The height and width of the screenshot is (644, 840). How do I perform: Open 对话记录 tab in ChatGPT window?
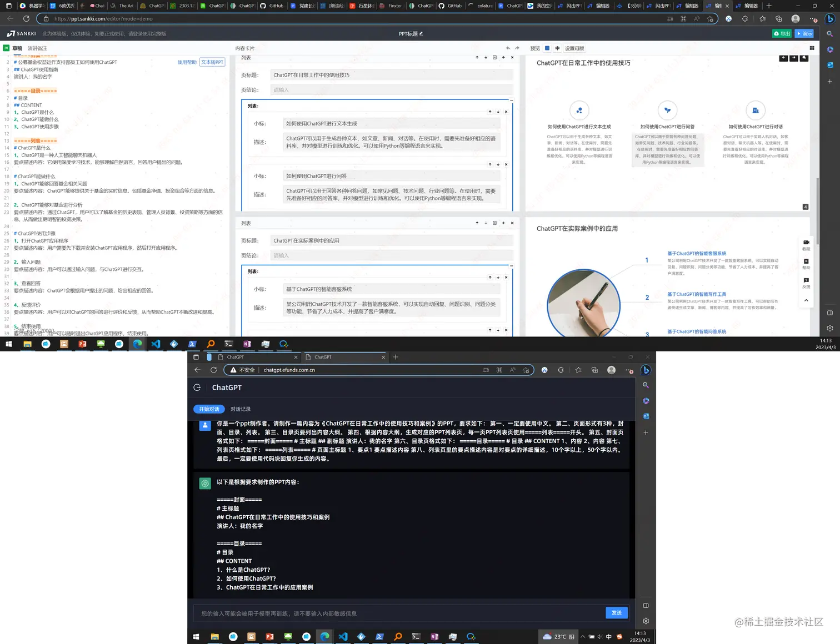(241, 409)
